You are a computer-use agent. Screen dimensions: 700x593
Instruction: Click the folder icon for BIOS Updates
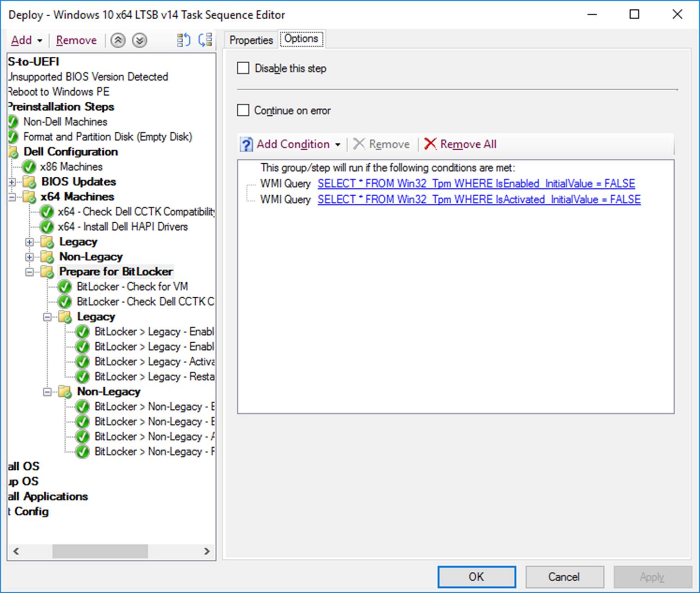click(29, 182)
